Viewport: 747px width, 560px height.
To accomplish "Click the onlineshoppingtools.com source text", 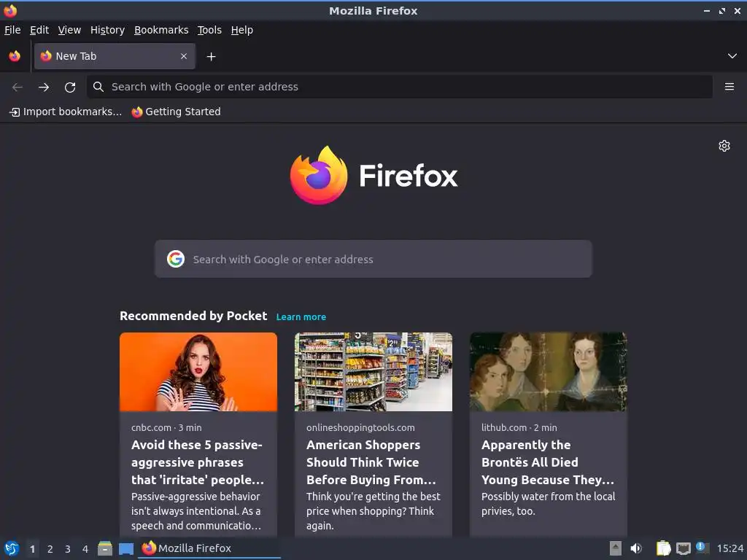I will point(360,427).
